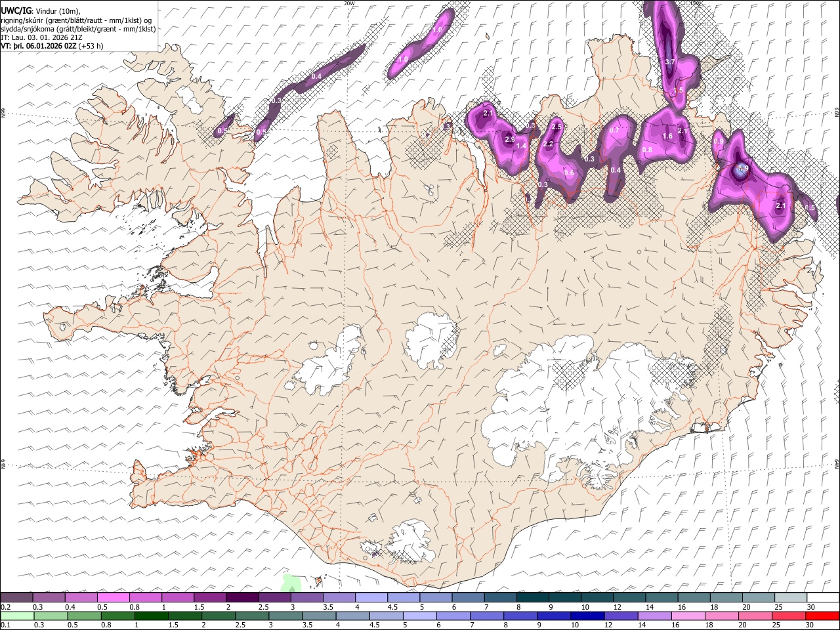Click the 'slydda/snjókoma' legend description line
840x630 pixels.
point(79,29)
